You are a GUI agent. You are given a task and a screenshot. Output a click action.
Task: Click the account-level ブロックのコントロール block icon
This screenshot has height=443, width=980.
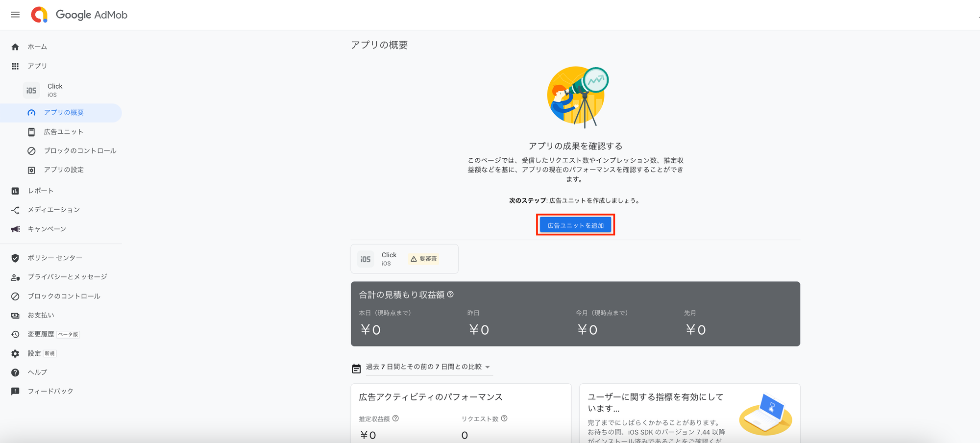point(15,296)
